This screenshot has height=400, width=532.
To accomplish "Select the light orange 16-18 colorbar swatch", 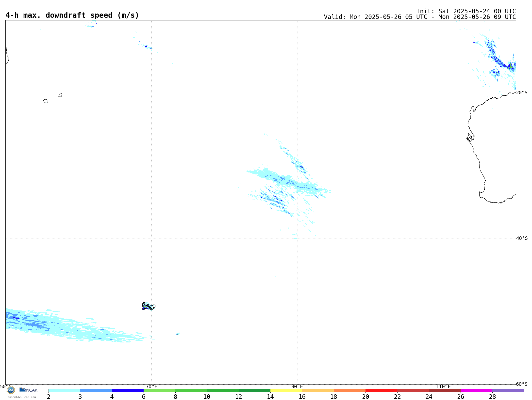I will 318,391.
